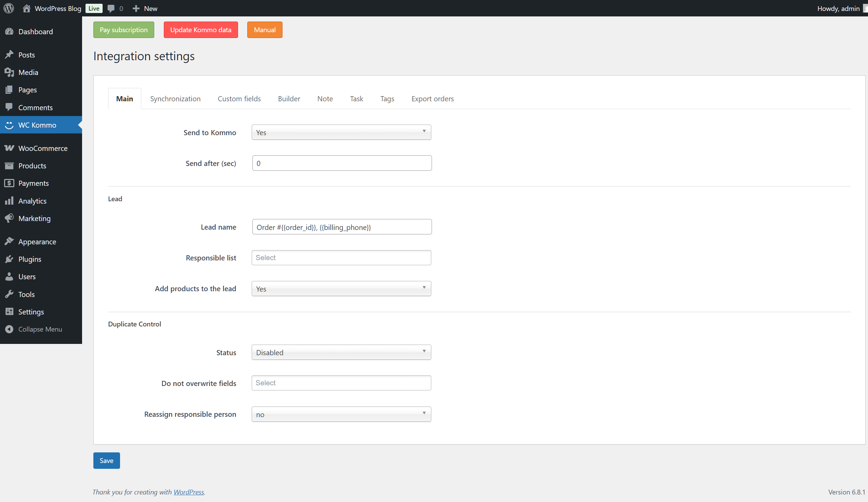Open the Send to Kommo dropdown

[x=341, y=132]
